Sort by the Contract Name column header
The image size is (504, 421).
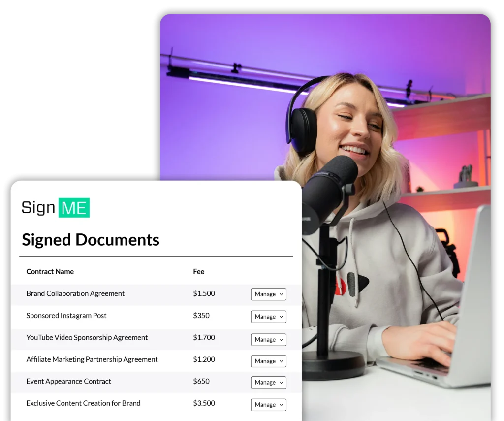coord(50,272)
